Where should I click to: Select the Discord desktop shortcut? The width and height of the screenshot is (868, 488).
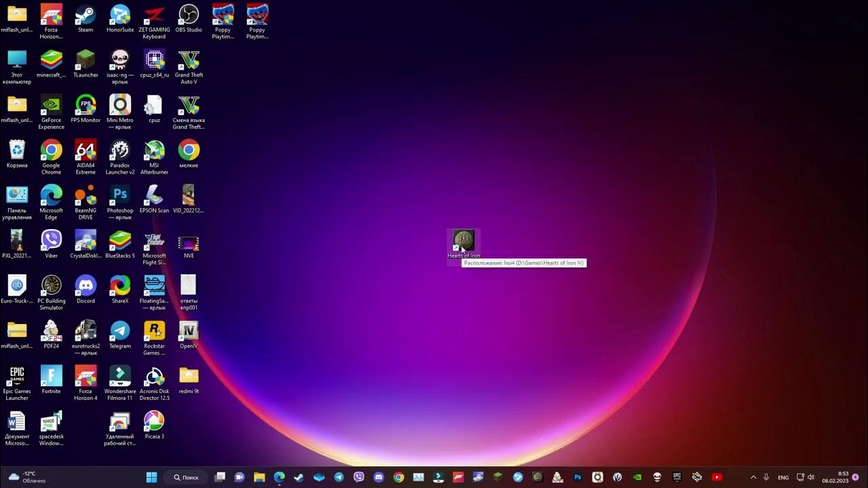[x=85, y=289]
